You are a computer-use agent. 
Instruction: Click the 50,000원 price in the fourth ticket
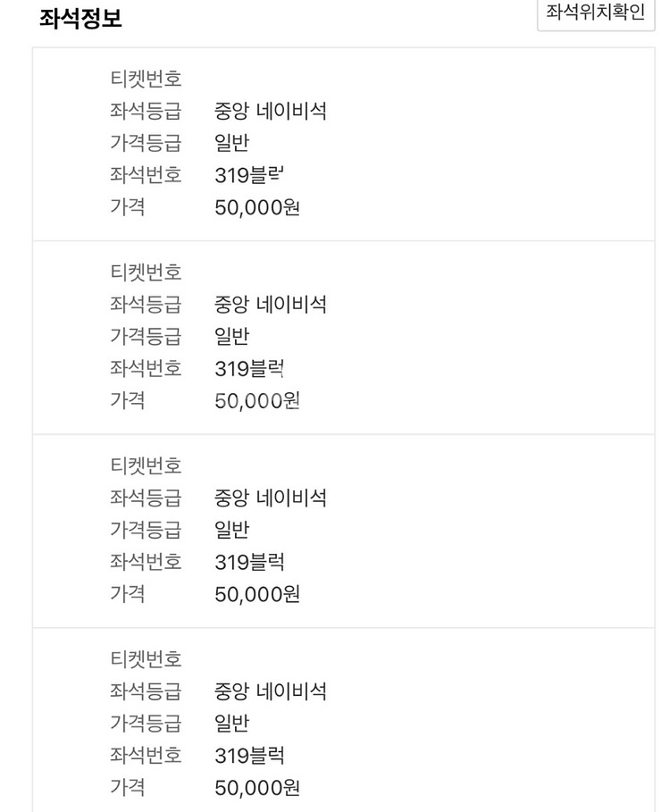click(257, 788)
